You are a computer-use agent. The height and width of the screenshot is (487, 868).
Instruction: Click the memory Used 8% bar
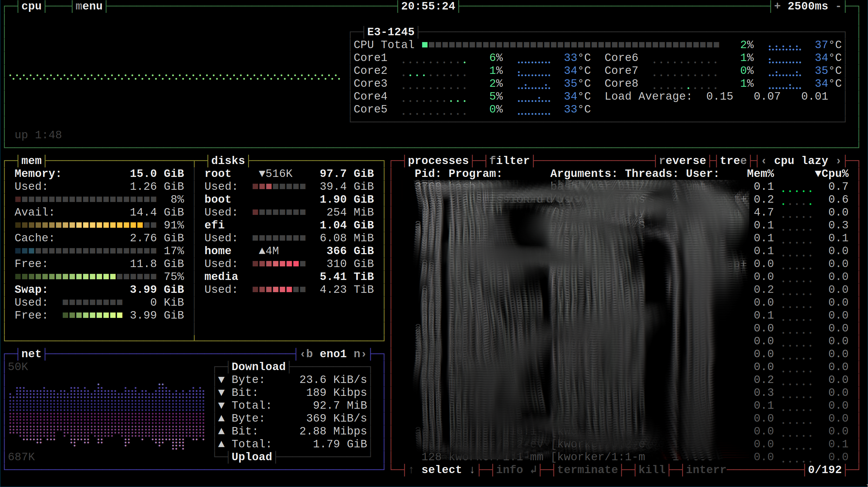(86, 199)
